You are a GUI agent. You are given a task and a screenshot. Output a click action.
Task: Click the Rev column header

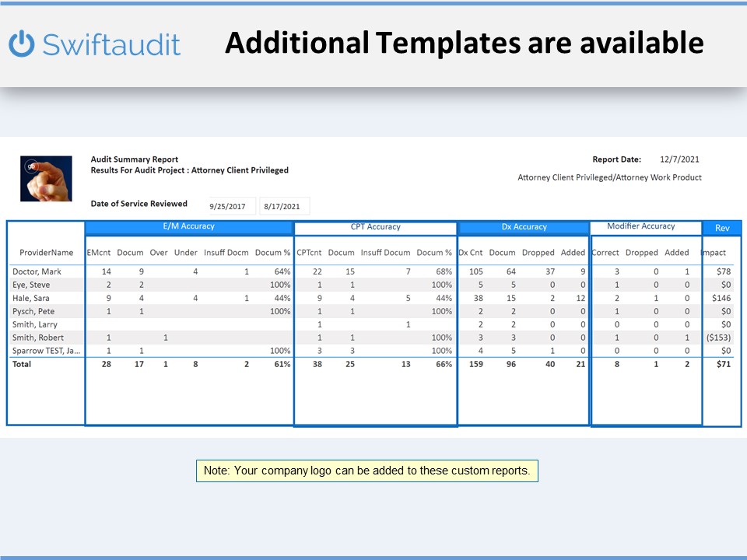coord(722,228)
